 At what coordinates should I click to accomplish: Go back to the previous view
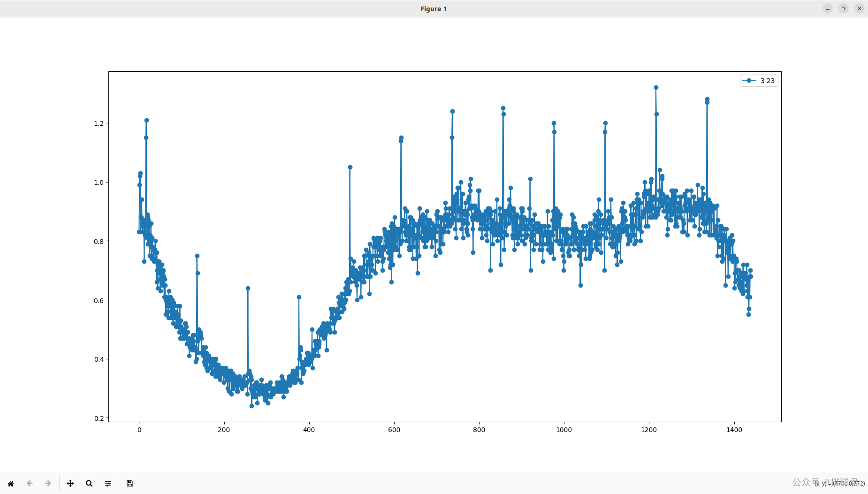30,483
